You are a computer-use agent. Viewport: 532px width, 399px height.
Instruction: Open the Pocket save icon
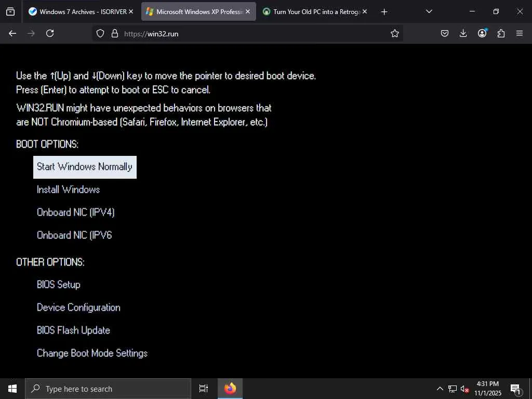445,33
